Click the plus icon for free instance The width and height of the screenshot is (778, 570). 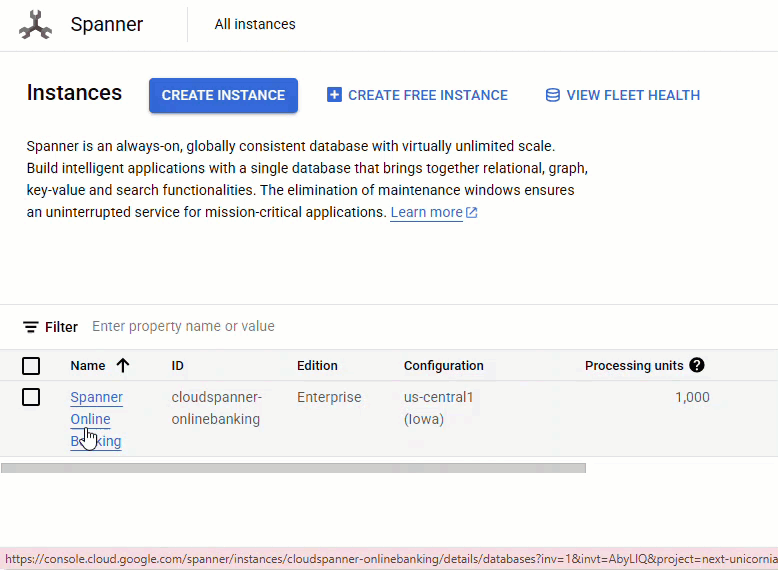(334, 95)
